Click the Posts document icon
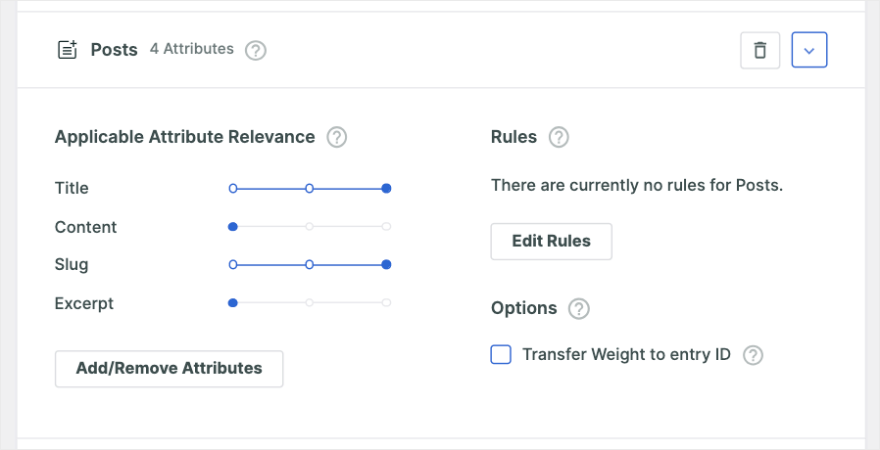The width and height of the screenshot is (880, 450). [x=67, y=50]
